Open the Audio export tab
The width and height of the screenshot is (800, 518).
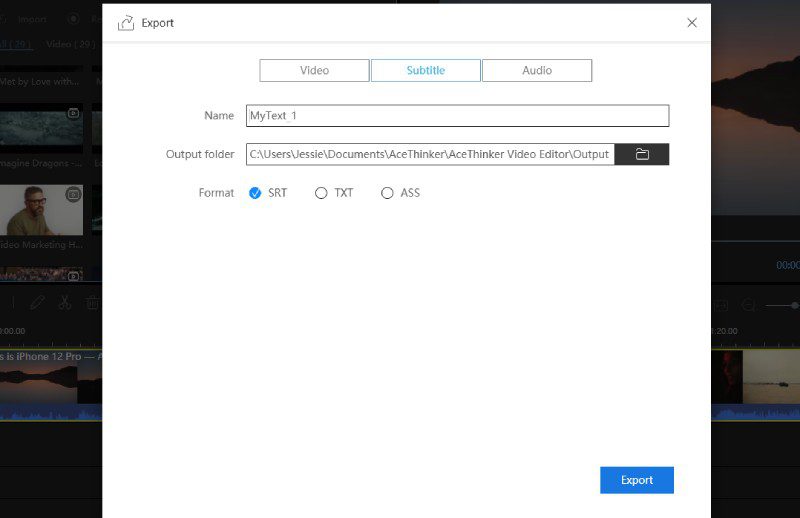pyautogui.click(x=537, y=70)
